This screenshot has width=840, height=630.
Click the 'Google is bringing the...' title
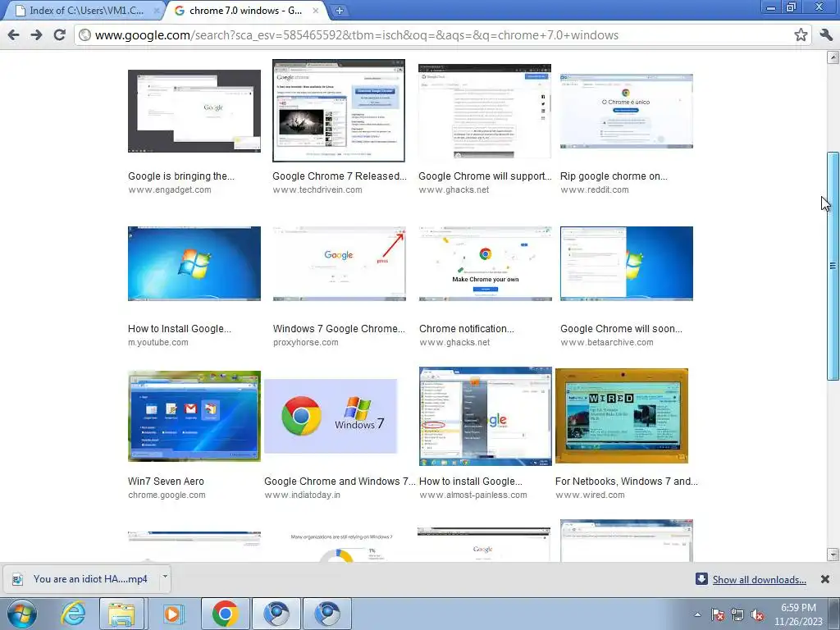click(x=181, y=176)
